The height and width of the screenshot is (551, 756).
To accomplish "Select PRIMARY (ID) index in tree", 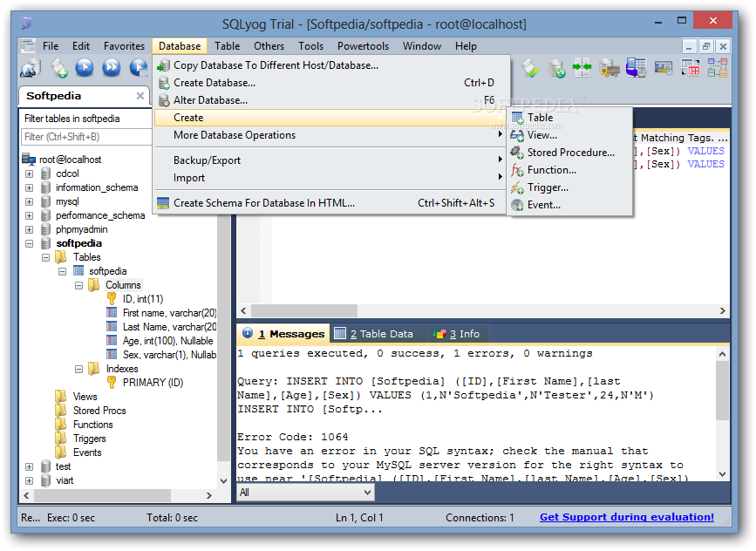I will coord(153,383).
